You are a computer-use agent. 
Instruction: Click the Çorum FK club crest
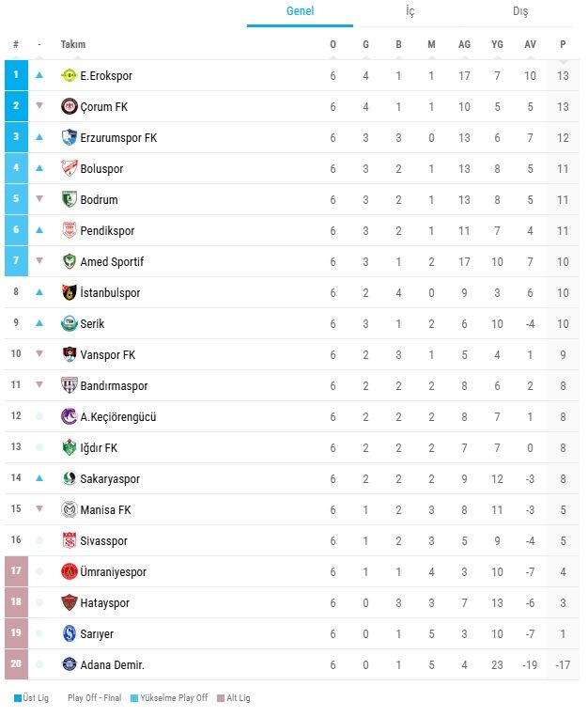point(70,106)
